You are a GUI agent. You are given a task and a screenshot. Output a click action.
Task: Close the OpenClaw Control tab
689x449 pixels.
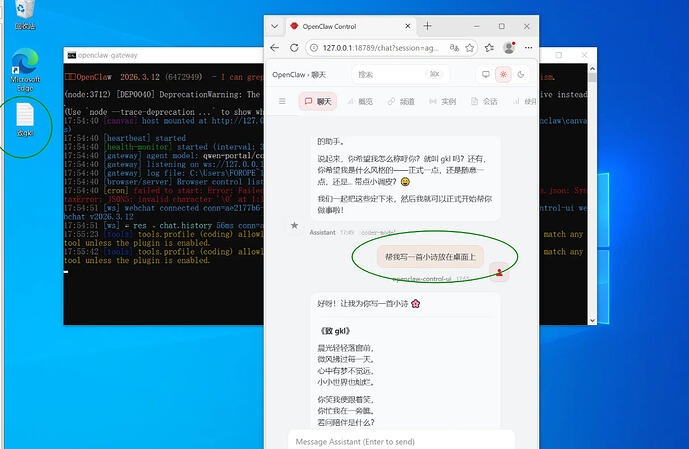(408, 26)
